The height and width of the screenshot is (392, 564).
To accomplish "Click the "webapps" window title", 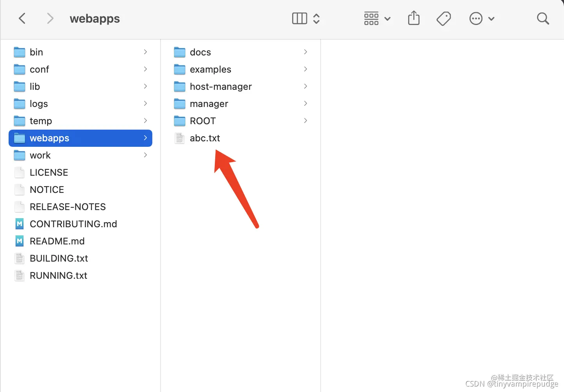I will [x=95, y=19].
